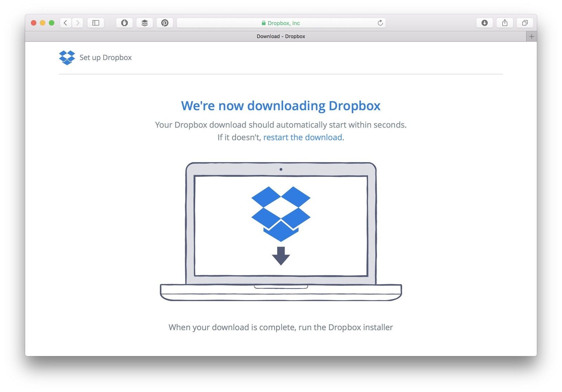Go forward to the next page

point(78,23)
